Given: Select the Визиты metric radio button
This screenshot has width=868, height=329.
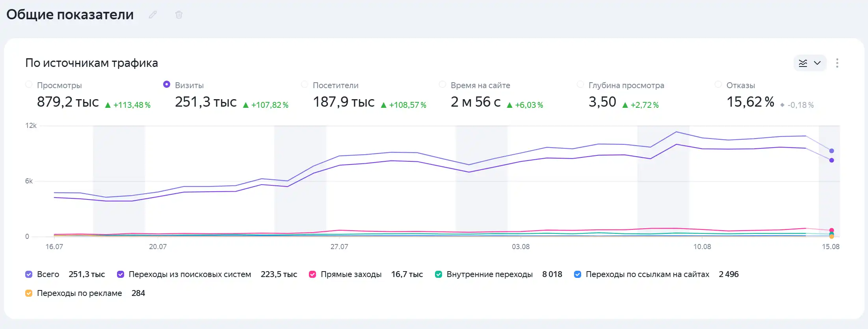Looking at the screenshot, I should [x=167, y=85].
